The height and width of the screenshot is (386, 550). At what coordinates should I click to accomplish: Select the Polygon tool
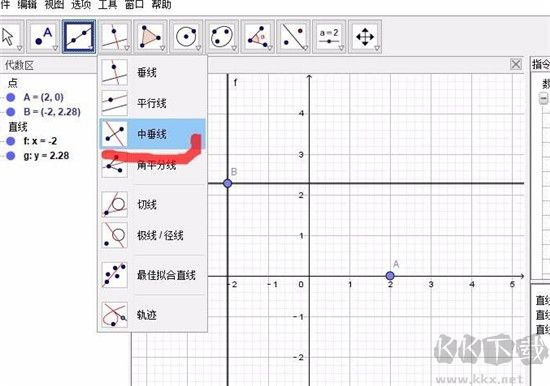(151, 36)
